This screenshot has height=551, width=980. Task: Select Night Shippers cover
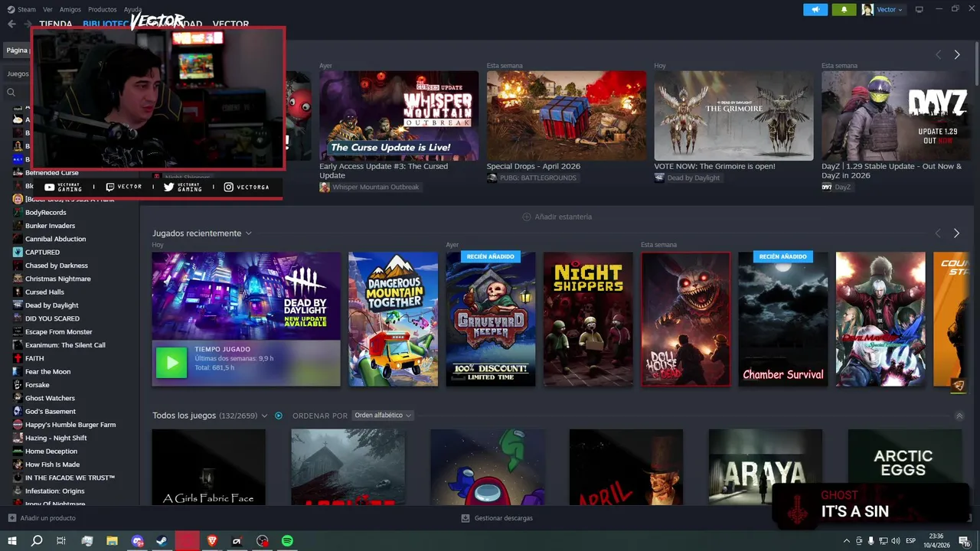click(x=588, y=319)
